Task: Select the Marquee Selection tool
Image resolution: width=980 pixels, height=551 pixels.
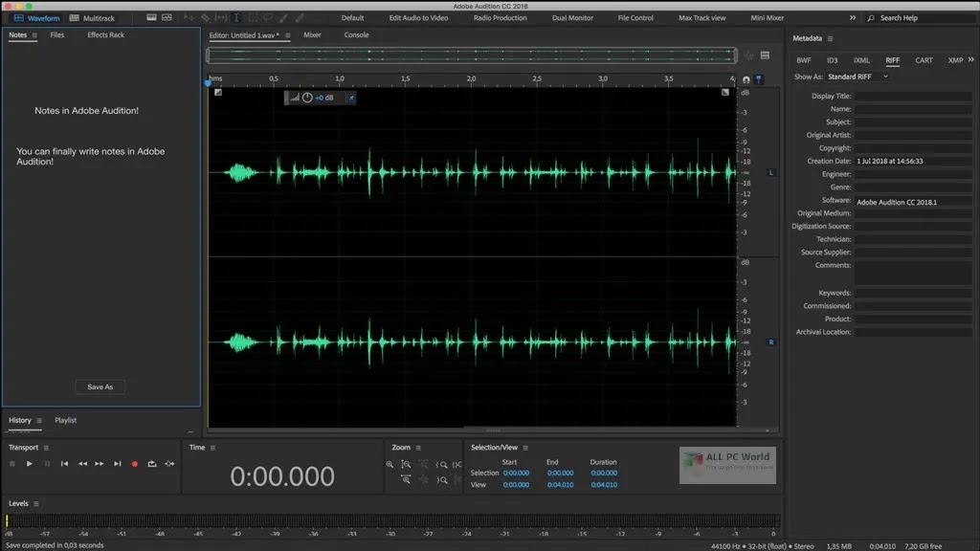Action: pos(253,17)
